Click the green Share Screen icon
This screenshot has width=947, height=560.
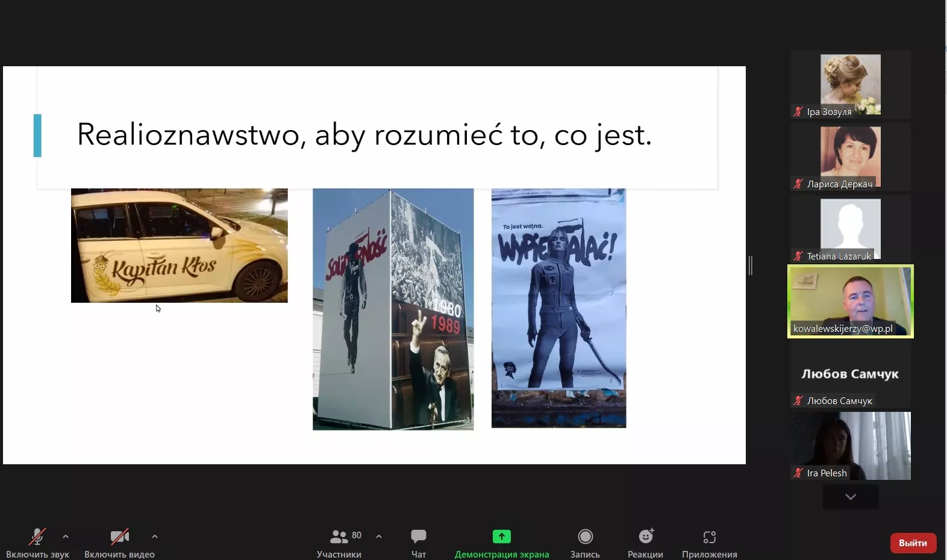point(501,537)
